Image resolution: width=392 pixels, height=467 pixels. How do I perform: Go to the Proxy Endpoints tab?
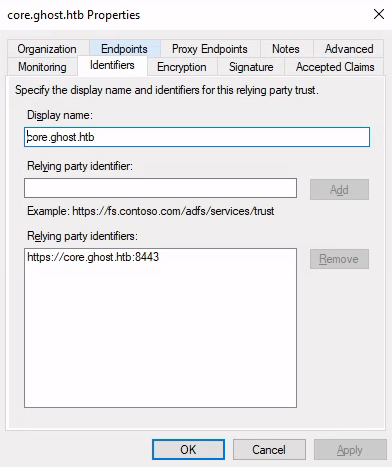(210, 49)
